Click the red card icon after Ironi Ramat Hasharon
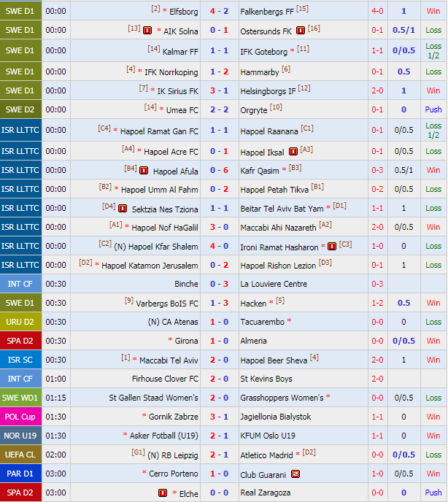Viewport: 448px width, 502px height. [x=332, y=247]
